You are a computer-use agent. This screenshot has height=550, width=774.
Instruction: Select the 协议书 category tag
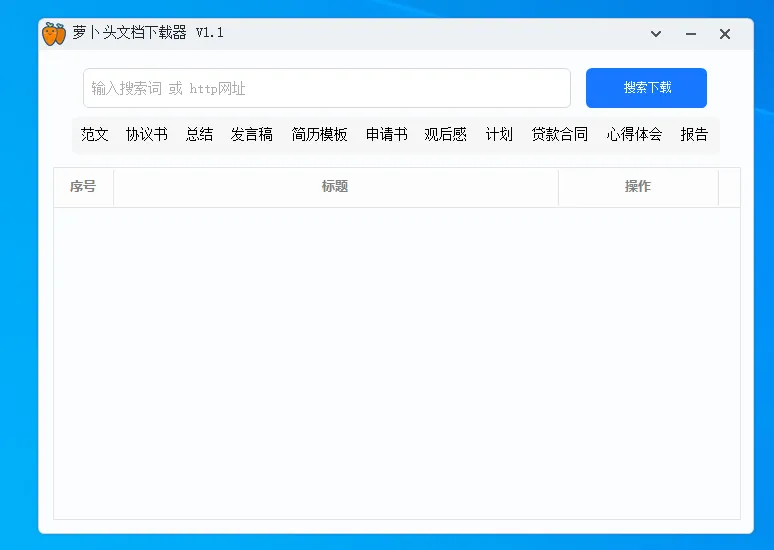[147, 134]
